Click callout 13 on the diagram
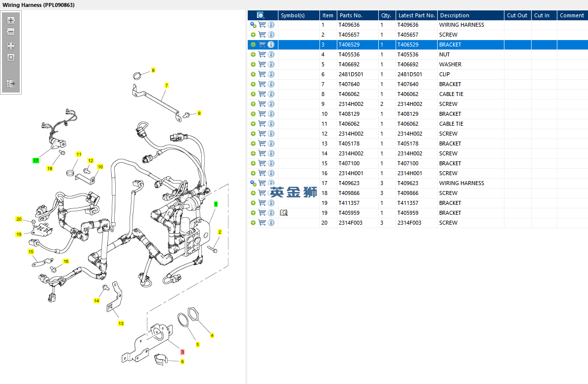 pyautogui.click(x=121, y=324)
